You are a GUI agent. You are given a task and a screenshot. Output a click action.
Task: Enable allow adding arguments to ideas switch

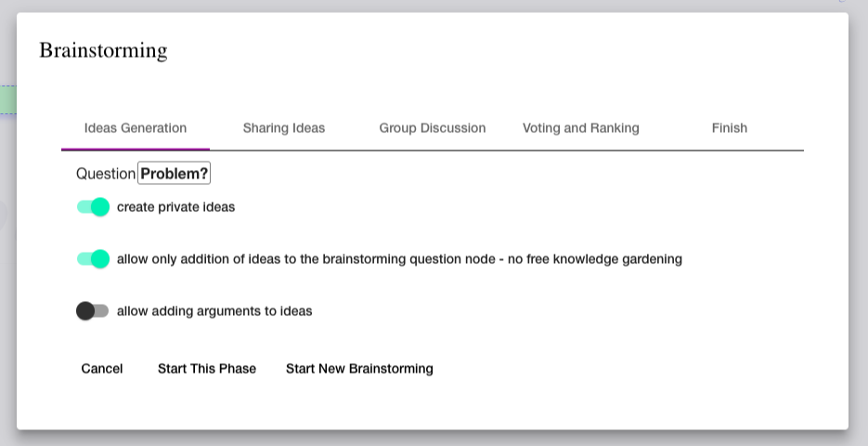click(x=93, y=311)
